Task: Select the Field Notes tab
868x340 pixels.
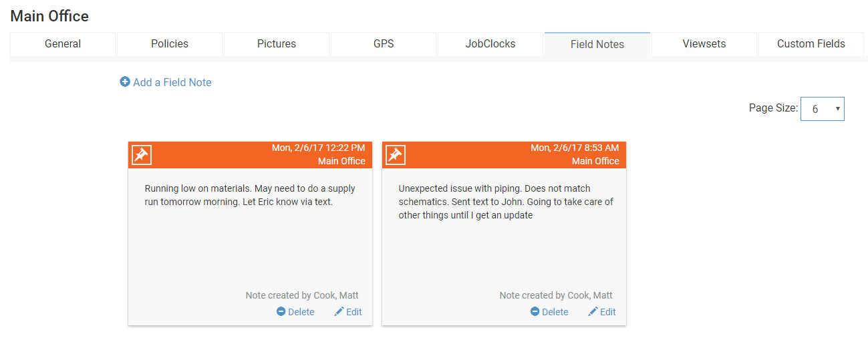Action: tap(597, 45)
